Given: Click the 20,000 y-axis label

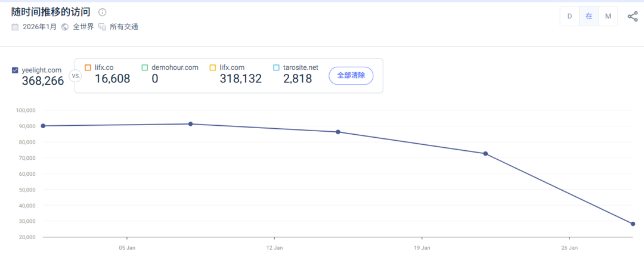Looking at the screenshot, I should pyautogui.click(x=27, y=237).
